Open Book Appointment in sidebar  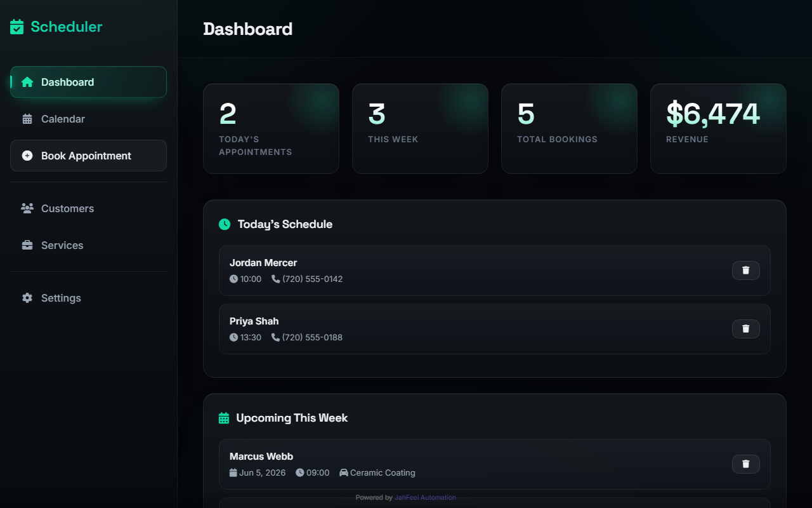coord(88,156)
